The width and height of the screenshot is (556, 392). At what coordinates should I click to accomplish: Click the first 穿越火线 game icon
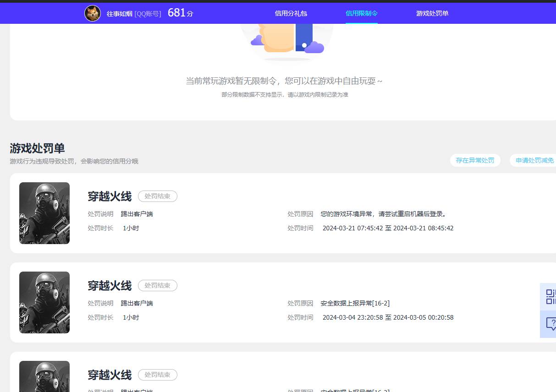coord(44,213)
